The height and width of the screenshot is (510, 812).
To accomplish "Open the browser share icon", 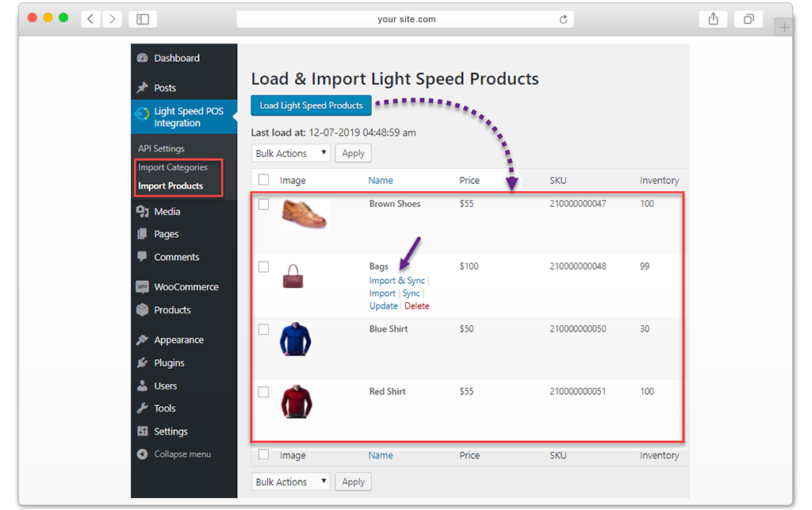I will (714, 19).
